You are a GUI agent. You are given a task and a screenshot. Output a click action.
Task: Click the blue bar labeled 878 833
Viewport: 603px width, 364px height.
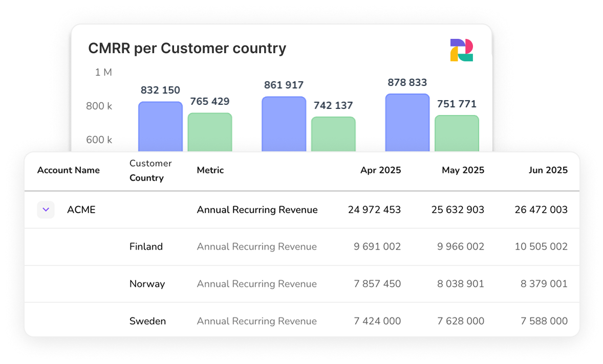tap(407, 122)
